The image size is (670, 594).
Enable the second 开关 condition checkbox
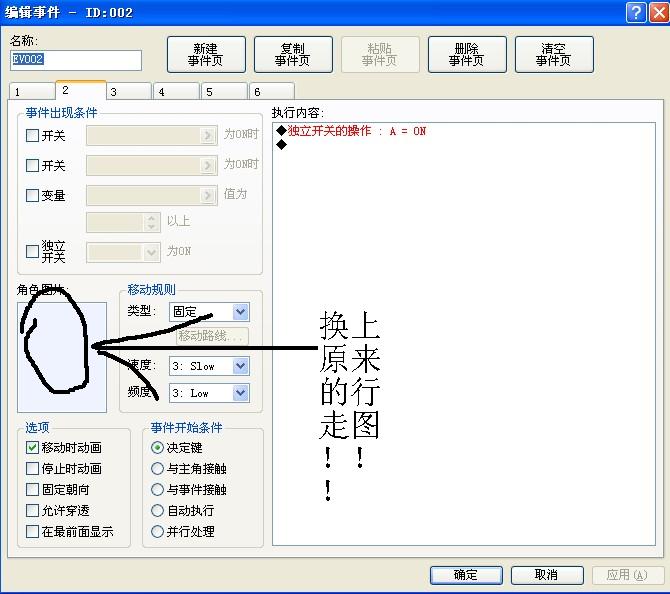pos(32,165)
